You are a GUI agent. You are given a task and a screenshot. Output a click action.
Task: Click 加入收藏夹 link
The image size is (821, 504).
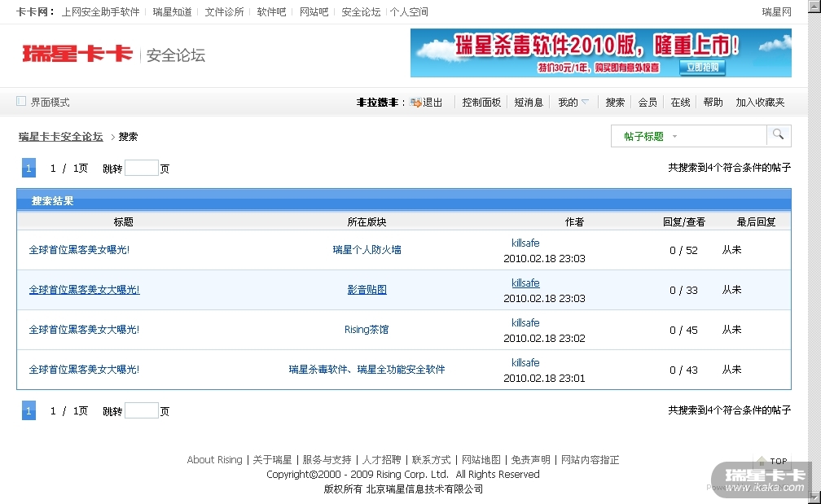tap(760, 103)
